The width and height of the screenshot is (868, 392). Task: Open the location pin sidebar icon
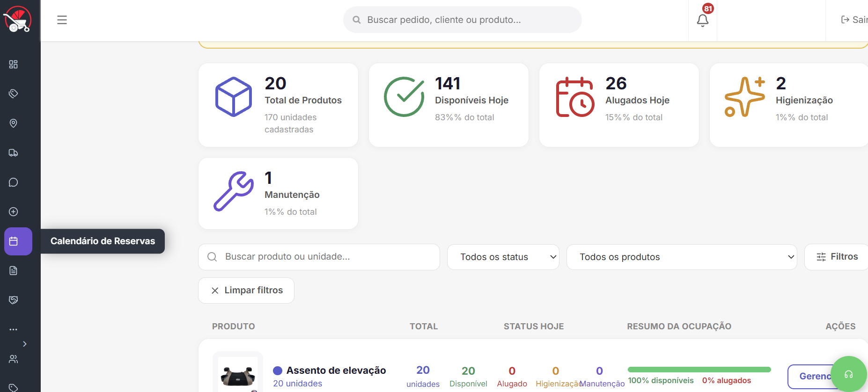pyautogui.click(x=14, y=123)
